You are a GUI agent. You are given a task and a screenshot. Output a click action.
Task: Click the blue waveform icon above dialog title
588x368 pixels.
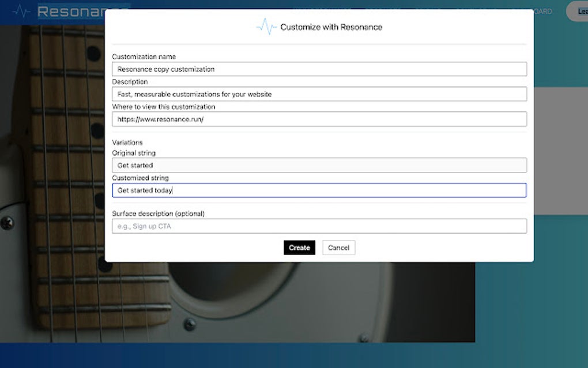(266, 26)
